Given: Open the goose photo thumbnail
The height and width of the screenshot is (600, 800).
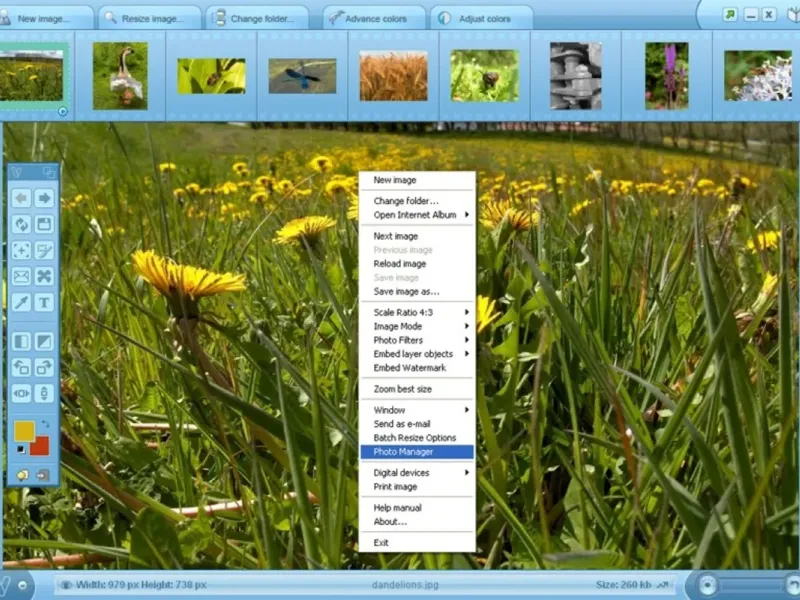Looking at the screenshot, I should 120,75.
